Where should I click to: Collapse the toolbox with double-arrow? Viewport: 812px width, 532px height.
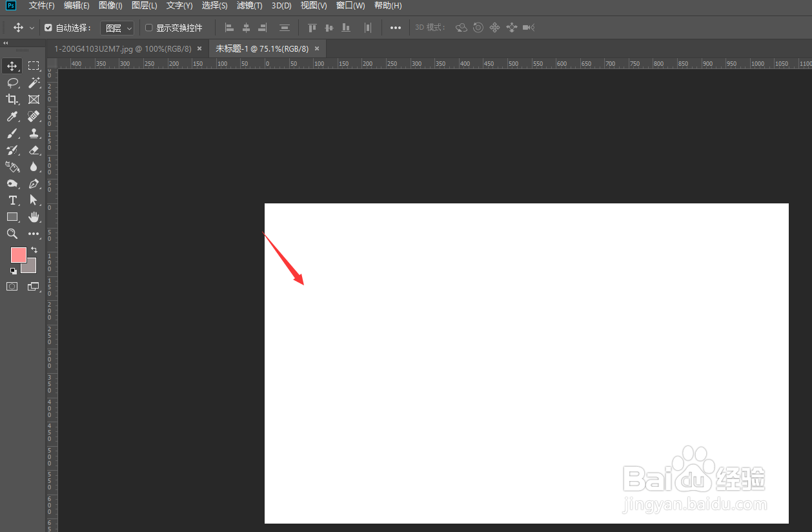6,43
